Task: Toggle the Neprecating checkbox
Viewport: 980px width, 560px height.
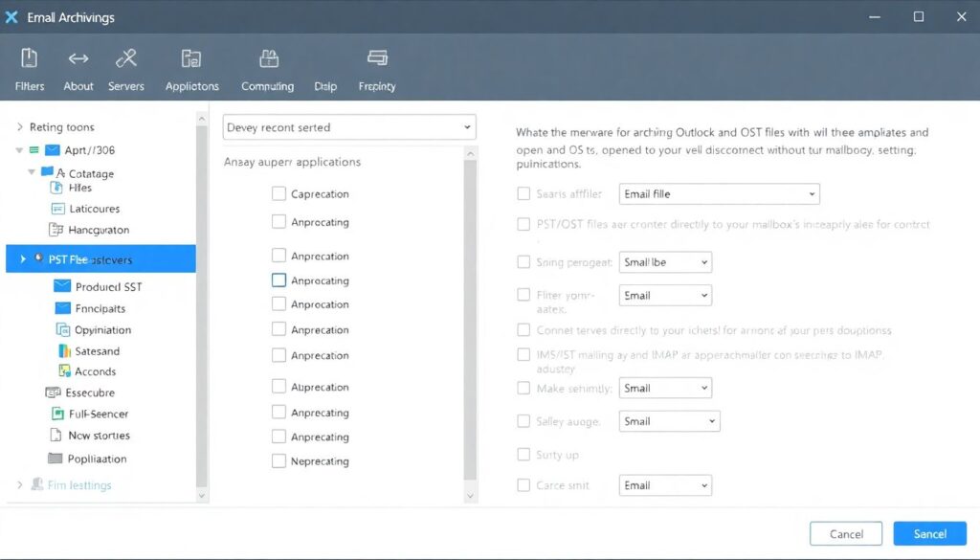Action: pos(278,460)
